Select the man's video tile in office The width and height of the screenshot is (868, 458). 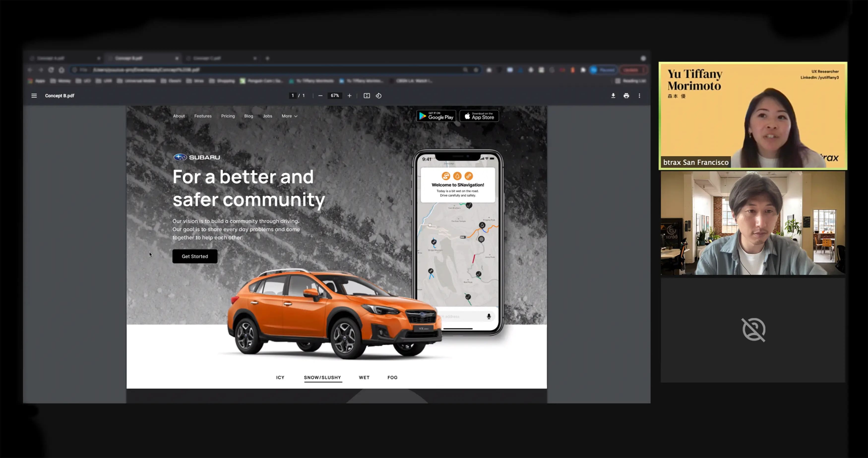tap(753, 223)
